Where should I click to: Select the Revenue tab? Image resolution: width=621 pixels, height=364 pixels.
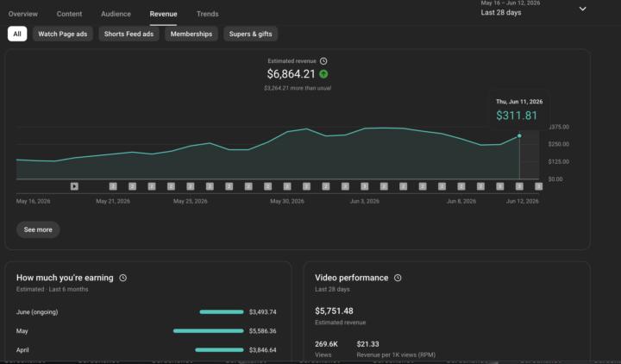coord(163,14)
